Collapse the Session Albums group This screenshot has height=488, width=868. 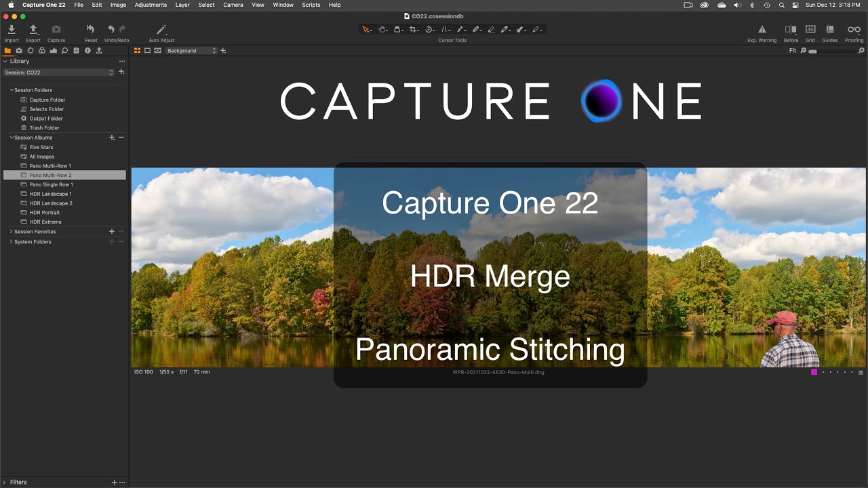12,138
